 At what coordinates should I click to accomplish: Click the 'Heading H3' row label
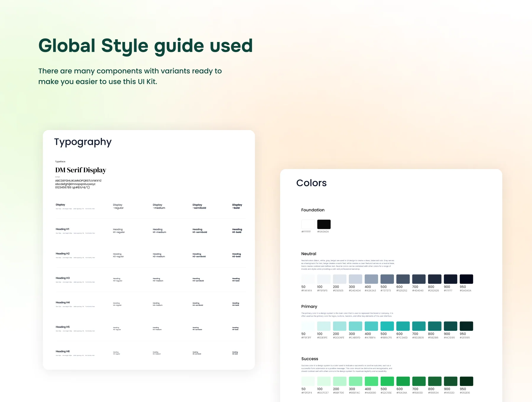(x=63, y=278)
